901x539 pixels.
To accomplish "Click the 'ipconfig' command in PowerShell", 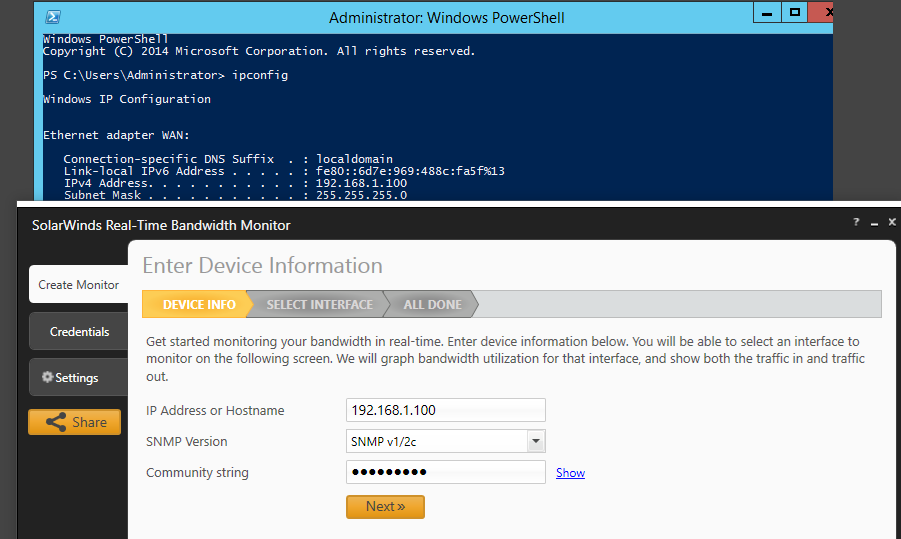I will coord(260,75).
